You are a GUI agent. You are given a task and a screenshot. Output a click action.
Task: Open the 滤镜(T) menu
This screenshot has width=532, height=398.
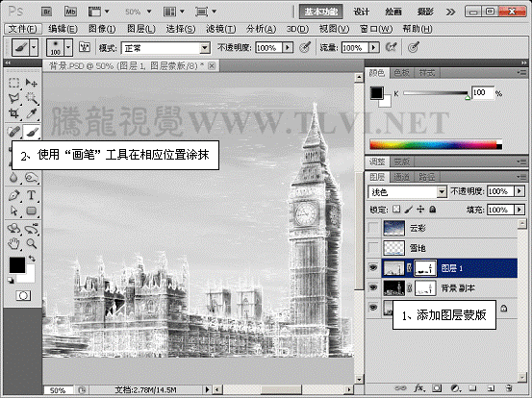coord(221,29)
